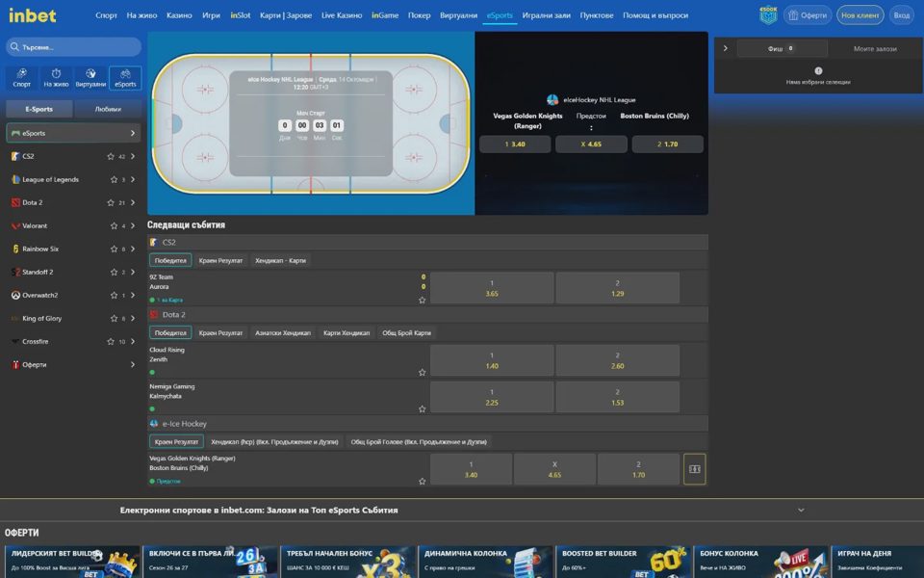Click the Оферти header button
The image size is (924, 578).
[808, 15]
